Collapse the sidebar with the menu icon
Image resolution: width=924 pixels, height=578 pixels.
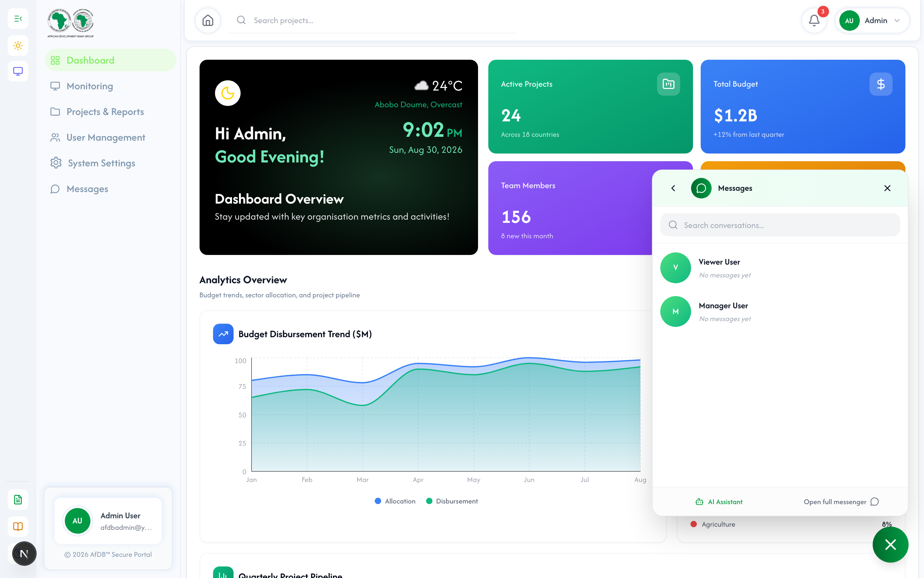point(18,18)
